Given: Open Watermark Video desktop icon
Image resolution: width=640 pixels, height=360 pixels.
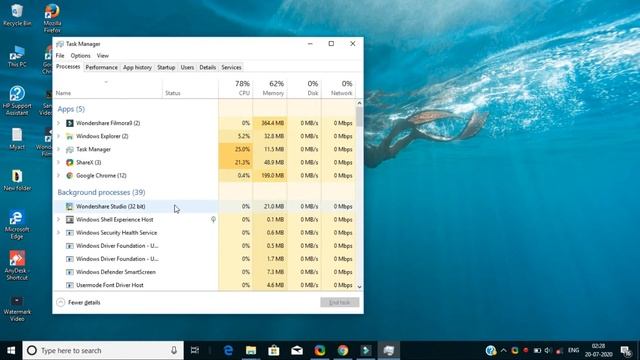Looking at the screenshot, I should click(x=17, y=309).
